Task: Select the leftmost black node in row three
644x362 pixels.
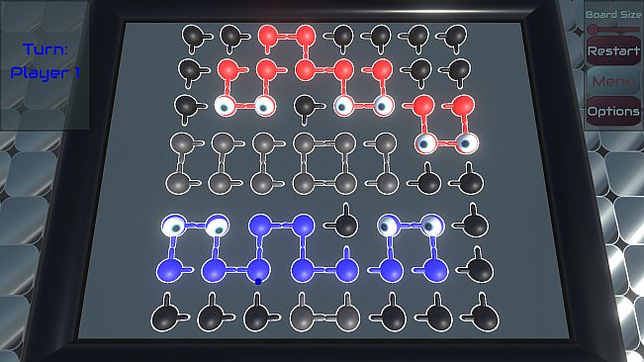Action: (x=186, y=106)
